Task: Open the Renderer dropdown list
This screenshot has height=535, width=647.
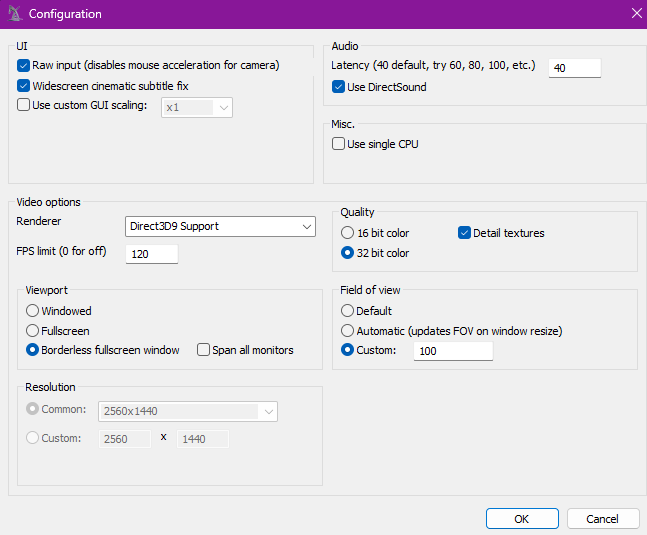Action: 220,226
